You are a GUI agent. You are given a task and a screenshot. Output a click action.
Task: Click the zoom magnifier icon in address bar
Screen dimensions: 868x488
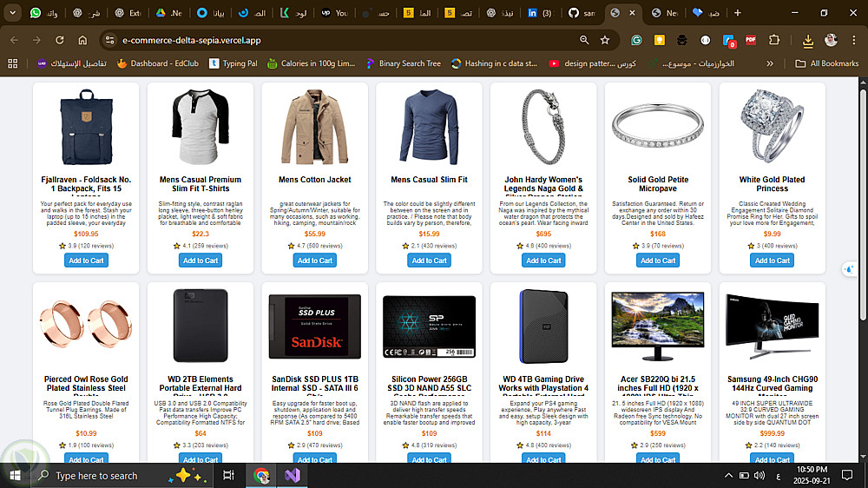(x=584, y=40)
